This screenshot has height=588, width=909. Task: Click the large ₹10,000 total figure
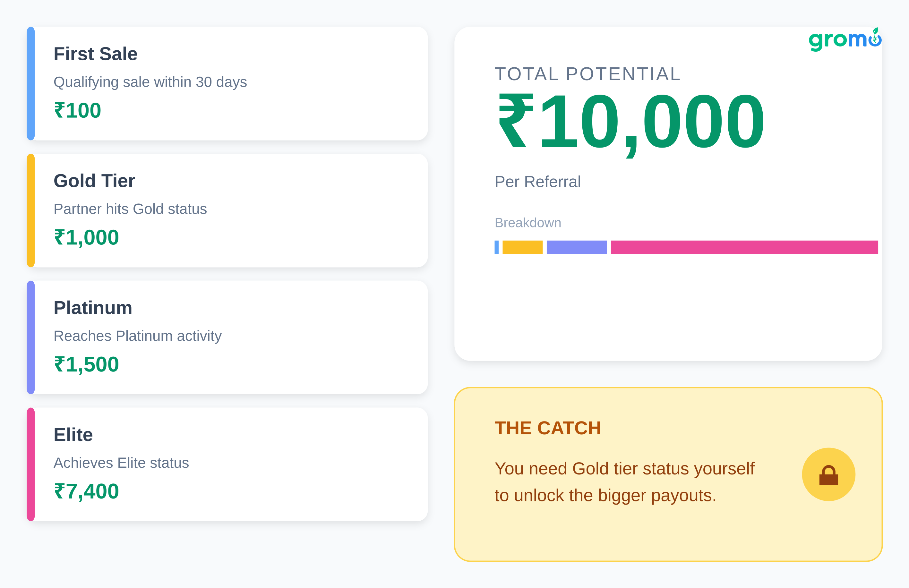[x=630, y=122]
